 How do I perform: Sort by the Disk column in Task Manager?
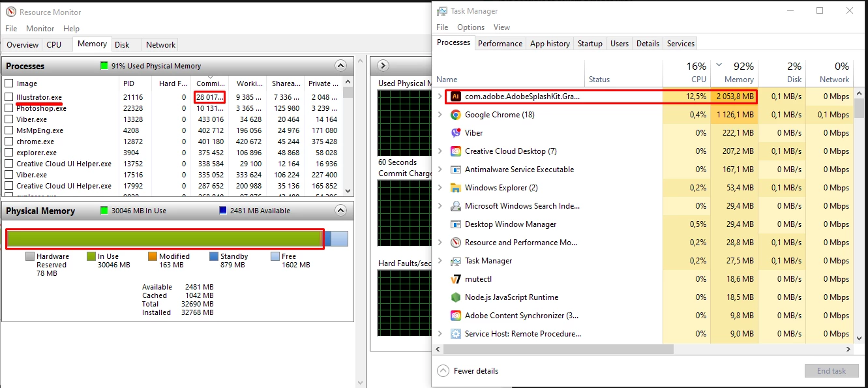click(x=782, y=72)
